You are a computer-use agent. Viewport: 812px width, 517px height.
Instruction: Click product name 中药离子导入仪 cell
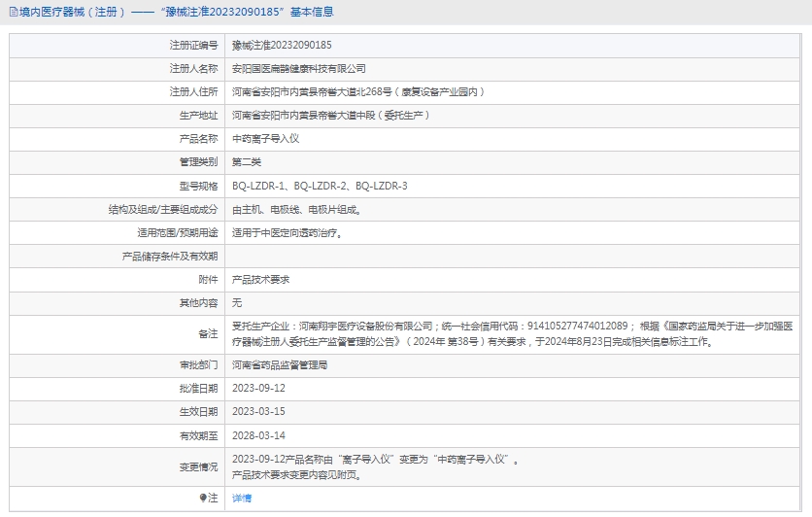click(265, 138)
